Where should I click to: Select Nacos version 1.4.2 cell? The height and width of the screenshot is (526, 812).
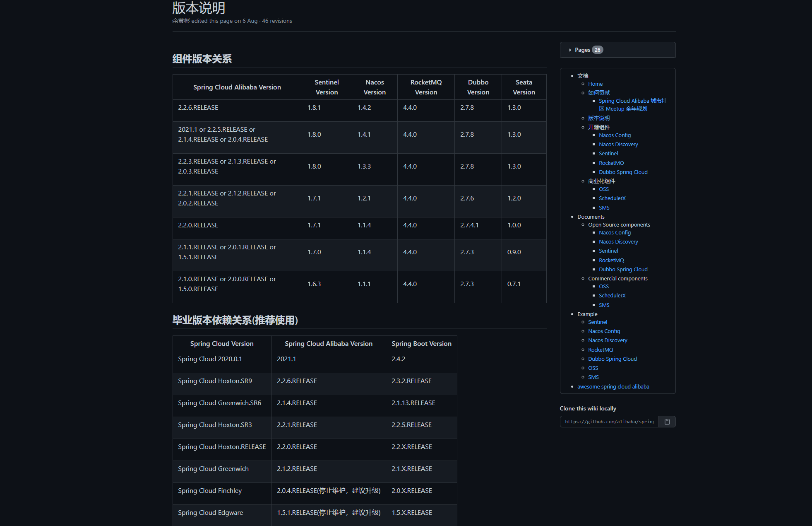[375, 111]
